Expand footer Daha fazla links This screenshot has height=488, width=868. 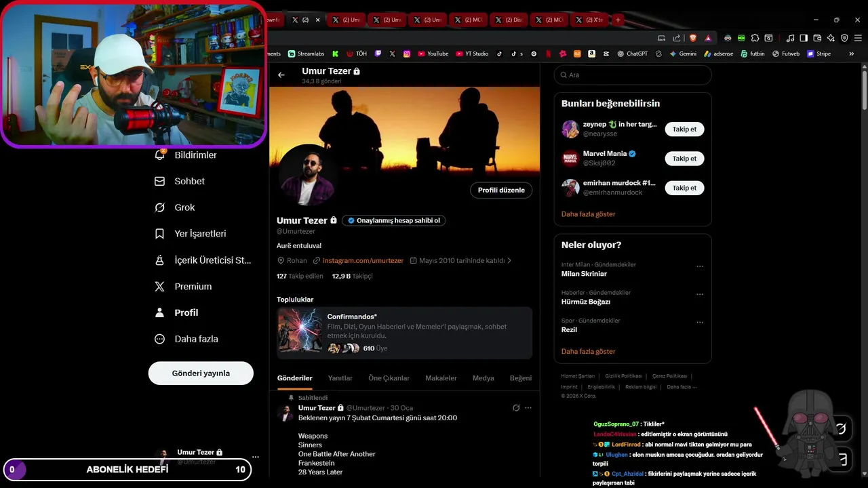click(x=682, y=387)
